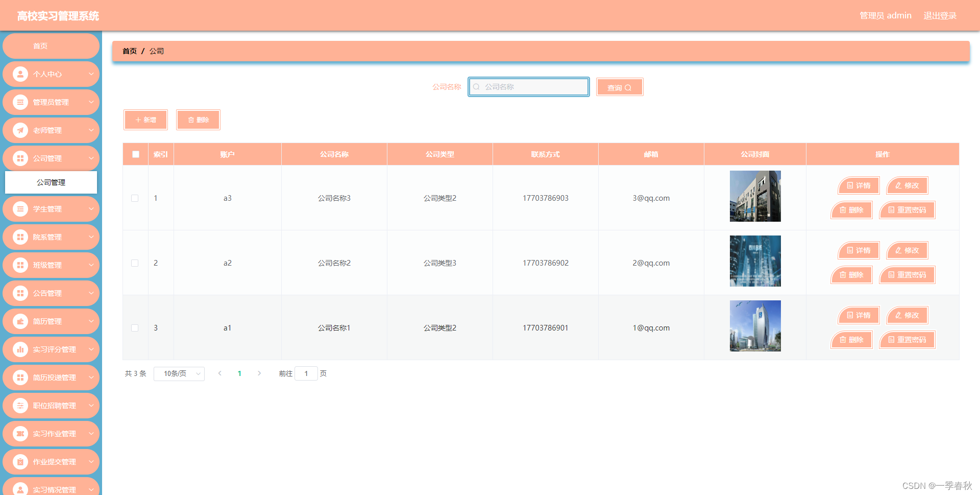
Task: Click the next-page arrow in pagination
Action: click(259, 373)
